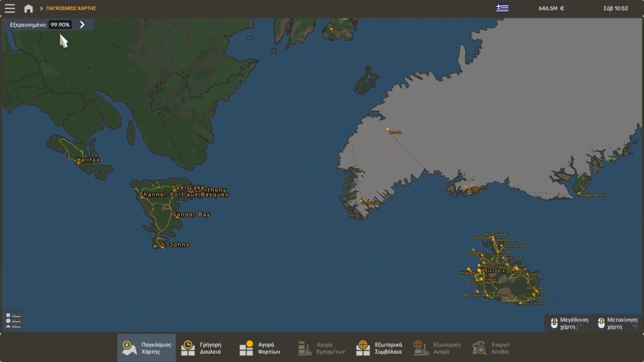The width and height of the screenshot is (644, 362).
Task: Click the Αγορά Φορτίων cargo icon
Action: pos(246,348)
